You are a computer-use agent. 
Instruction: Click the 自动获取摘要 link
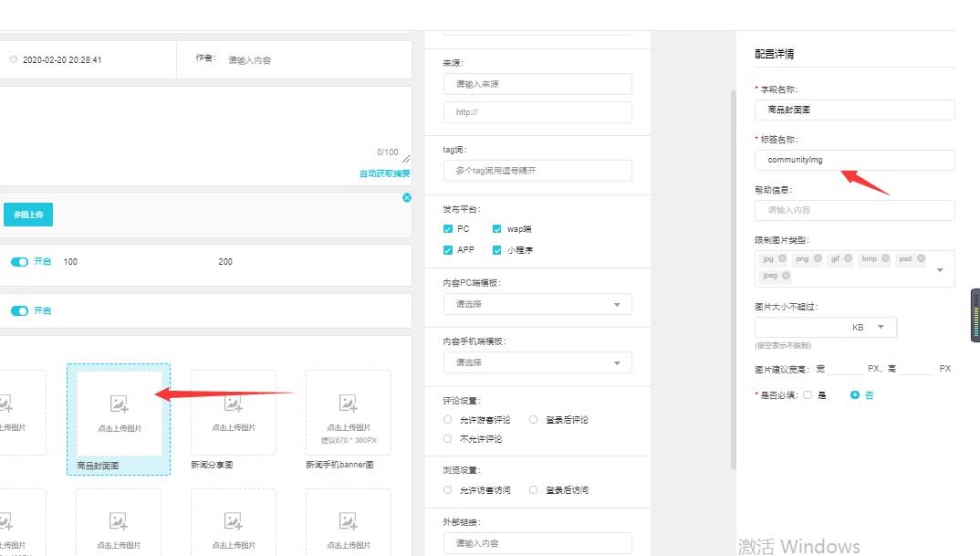click(x=384, y=173)
